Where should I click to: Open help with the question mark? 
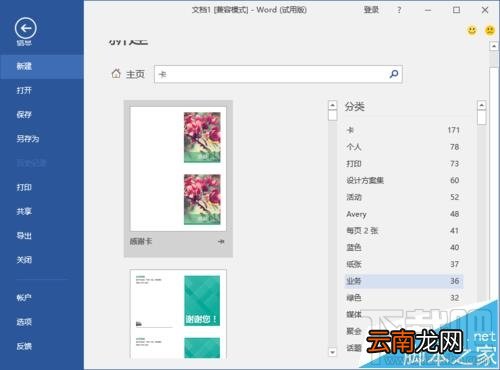point(399,10)
